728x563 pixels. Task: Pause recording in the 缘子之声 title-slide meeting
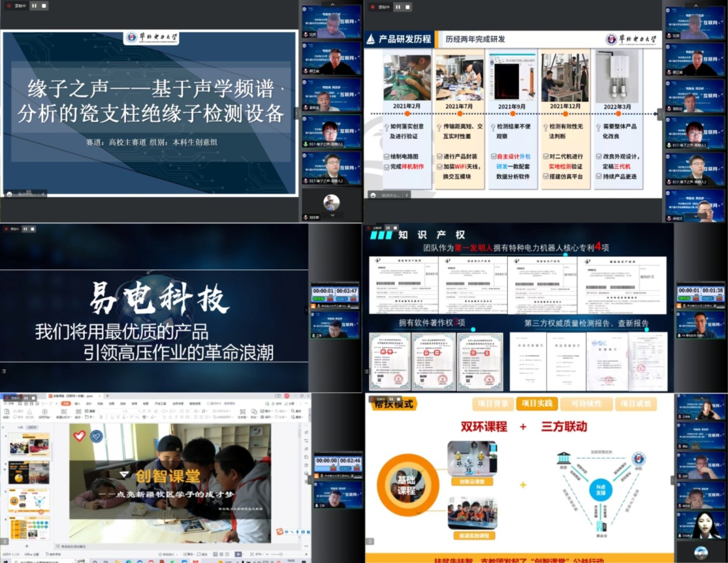(x=34, y=6)
